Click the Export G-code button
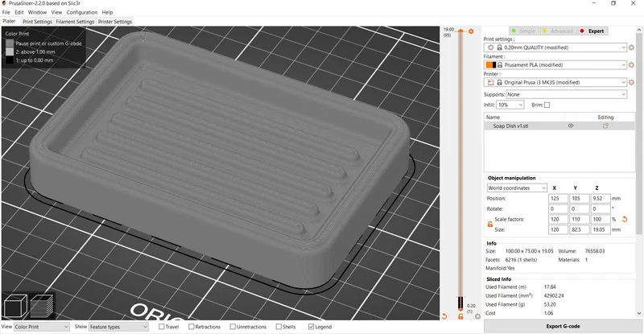This screenshot has height=334, width=644. pyautogui.click(x=563, y=326)
